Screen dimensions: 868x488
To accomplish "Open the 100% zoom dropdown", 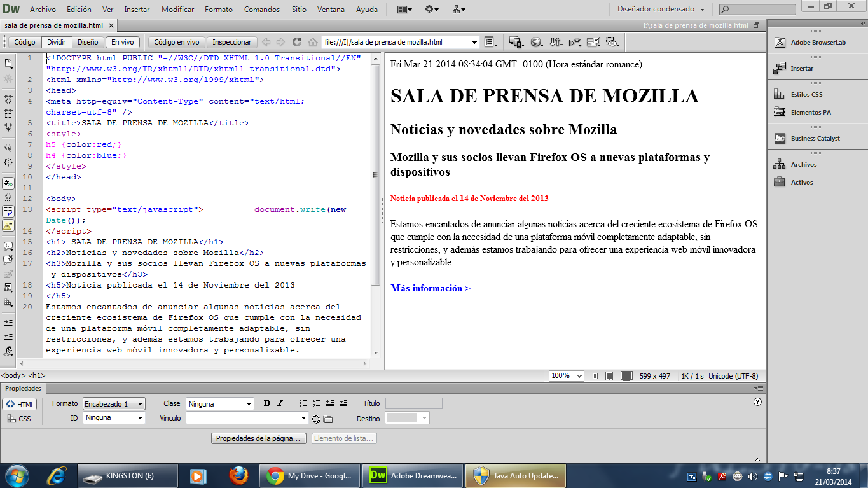I will point(567,376).
